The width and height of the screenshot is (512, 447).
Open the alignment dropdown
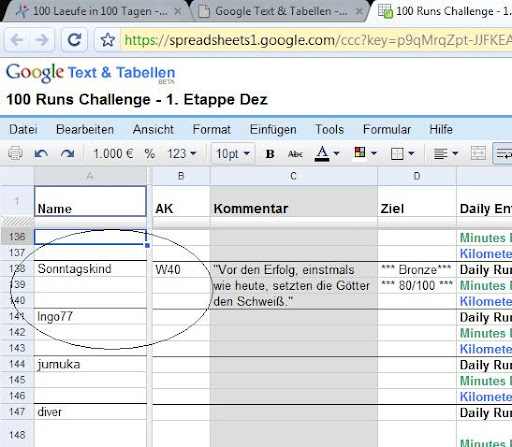click(x=446, y=154)
